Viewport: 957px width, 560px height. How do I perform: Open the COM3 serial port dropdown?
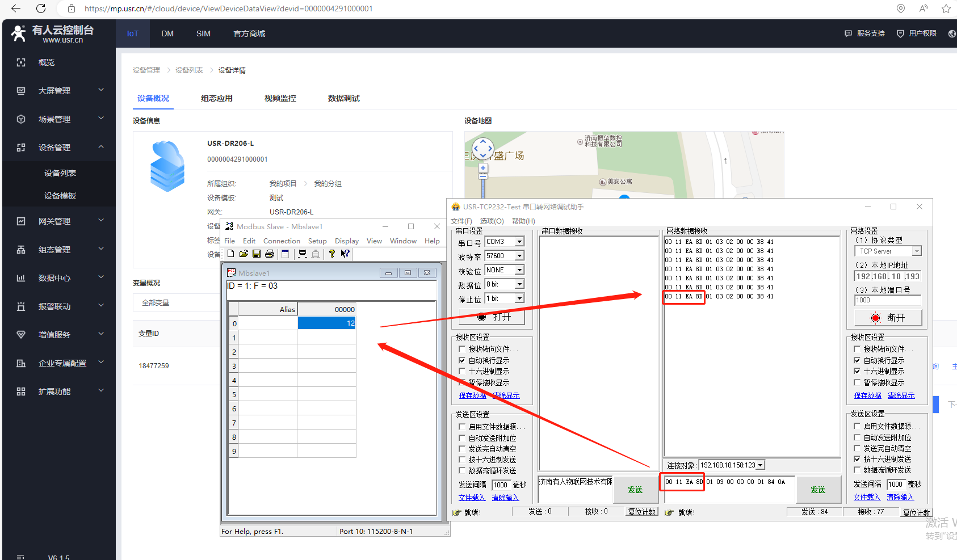tap(519, 242)
